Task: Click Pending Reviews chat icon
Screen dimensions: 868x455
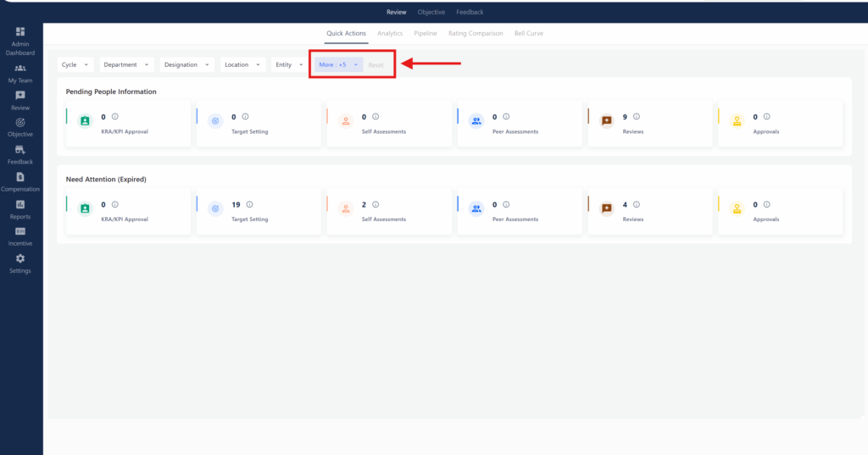Action: [x=607, y=120]
